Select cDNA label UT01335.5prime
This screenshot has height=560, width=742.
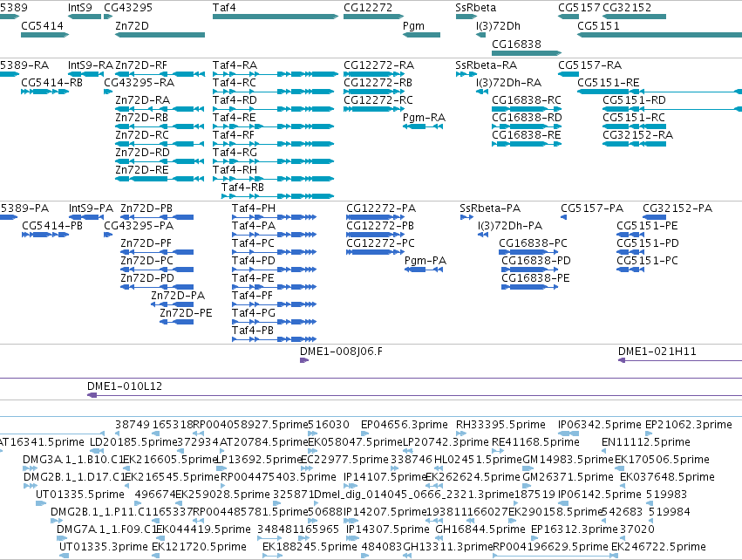point(80,495)
